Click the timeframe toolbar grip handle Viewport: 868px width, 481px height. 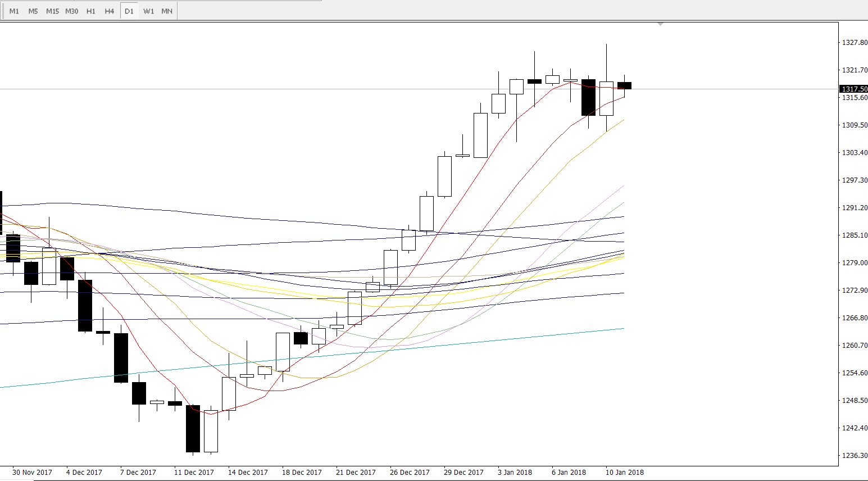tap(3, 11)
